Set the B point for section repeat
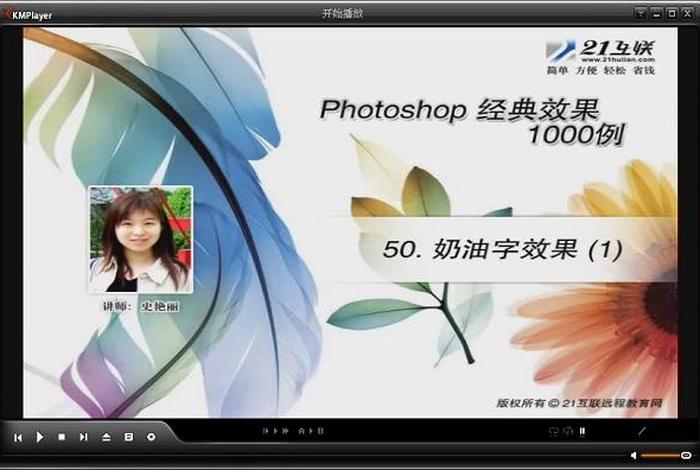Screen dimensions: 700x470 coord(320,431)
